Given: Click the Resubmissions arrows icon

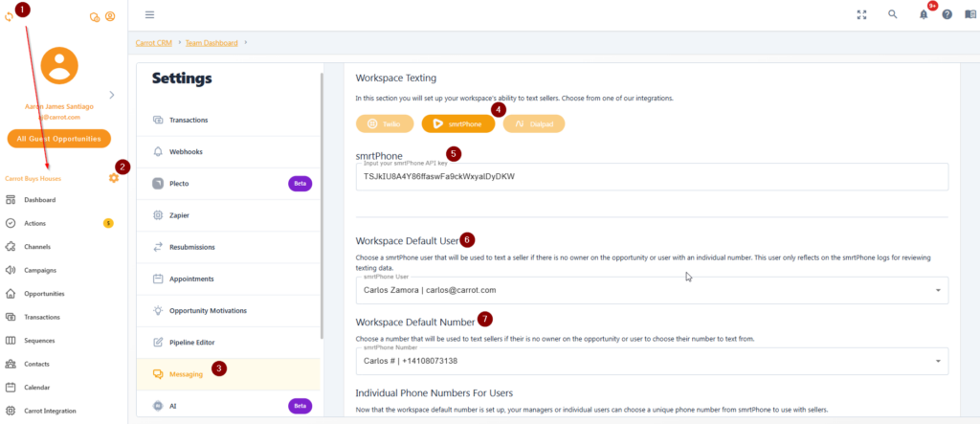Looking at the screenshot, I should tap(158, 247).
